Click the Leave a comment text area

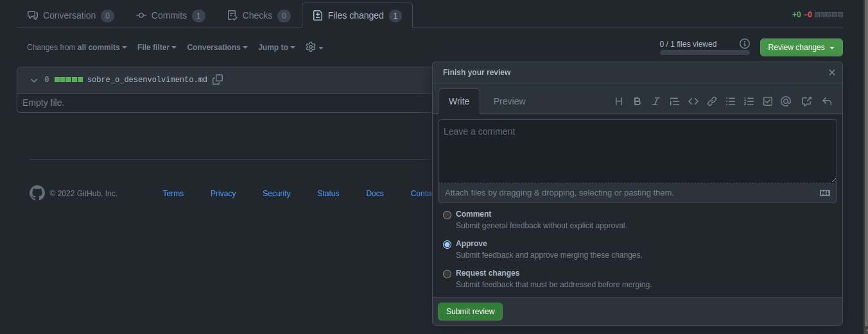[x=637, y=151]
